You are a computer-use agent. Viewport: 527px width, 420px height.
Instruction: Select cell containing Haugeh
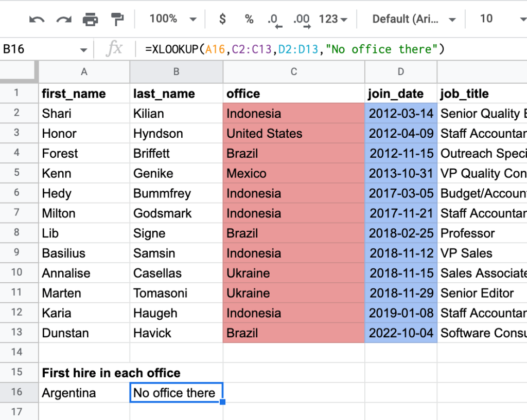pyautogui.click(x=176, y=313)
